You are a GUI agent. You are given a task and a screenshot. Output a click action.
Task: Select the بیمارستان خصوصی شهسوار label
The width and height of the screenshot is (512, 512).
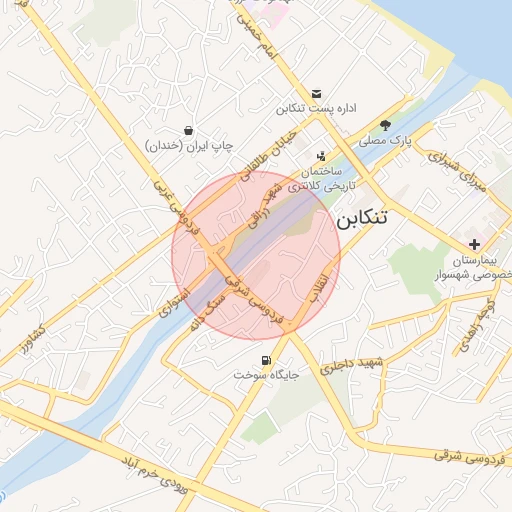pos(473,267)
